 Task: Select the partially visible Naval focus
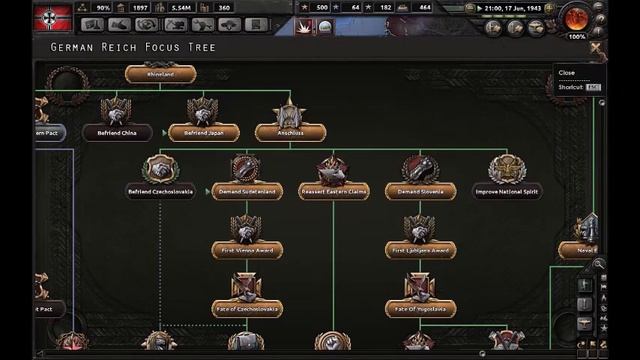577,250
